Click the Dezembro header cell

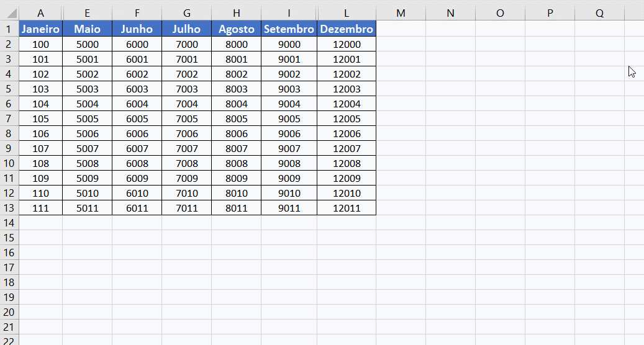(346, 29)
